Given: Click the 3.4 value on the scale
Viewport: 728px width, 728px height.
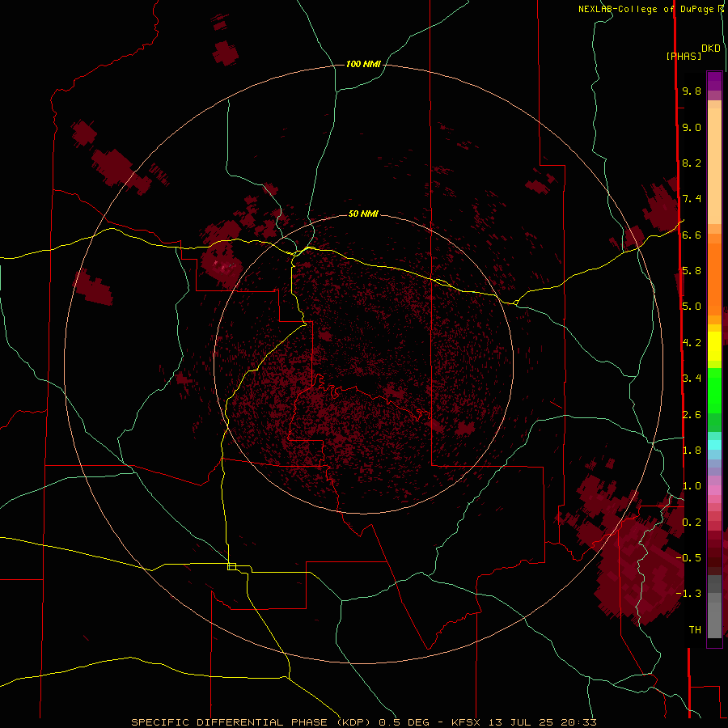Looking at the screenshot, I should 692,379.
